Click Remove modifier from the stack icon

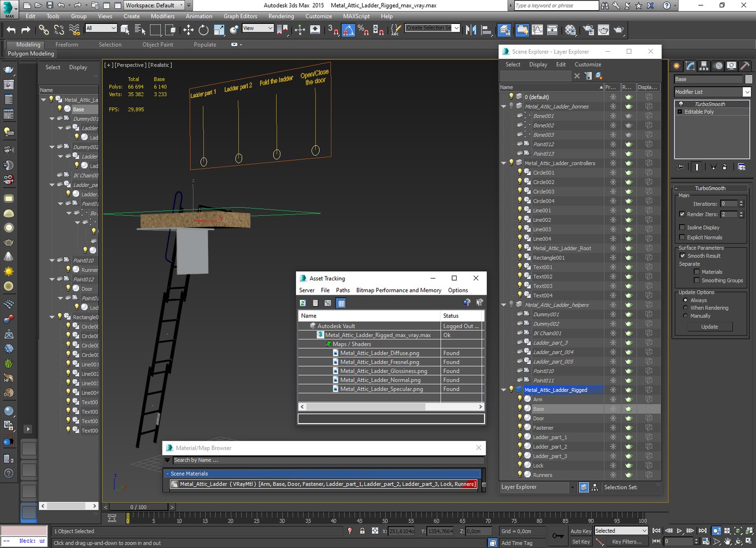[725, 166]
